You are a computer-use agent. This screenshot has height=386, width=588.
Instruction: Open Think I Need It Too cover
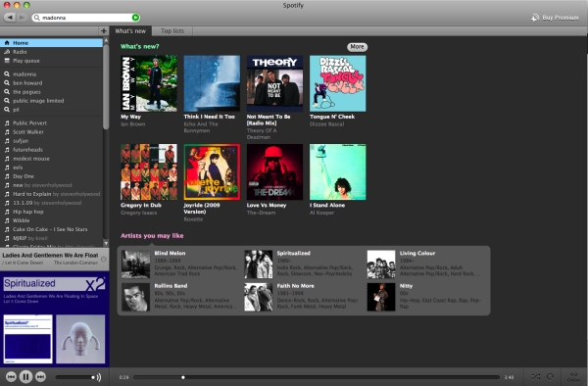(x=212, y=83)
